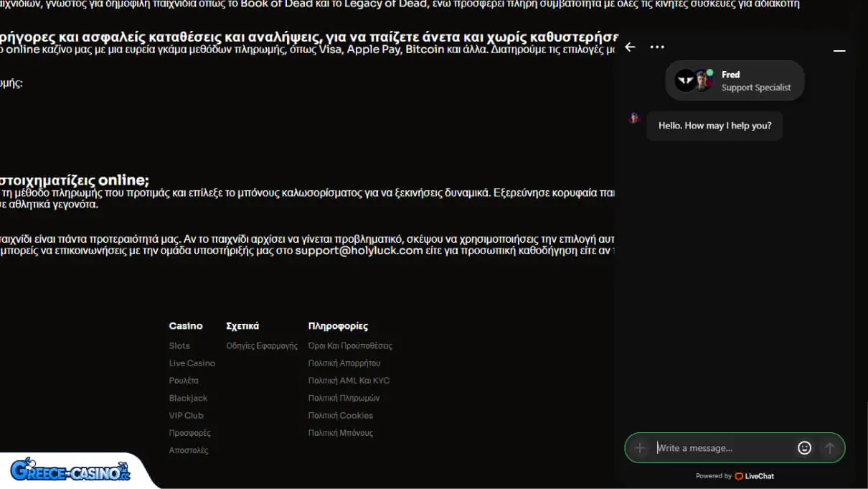Visit the VIP Club footer link

tap(186, 415)
